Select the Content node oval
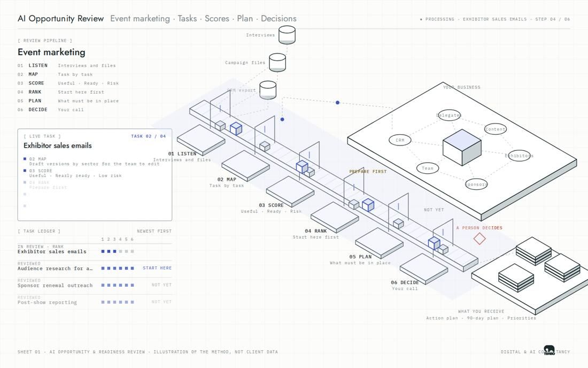Image resolution: width=588 pixels, height=368 pixels. (x=496, y=129)
